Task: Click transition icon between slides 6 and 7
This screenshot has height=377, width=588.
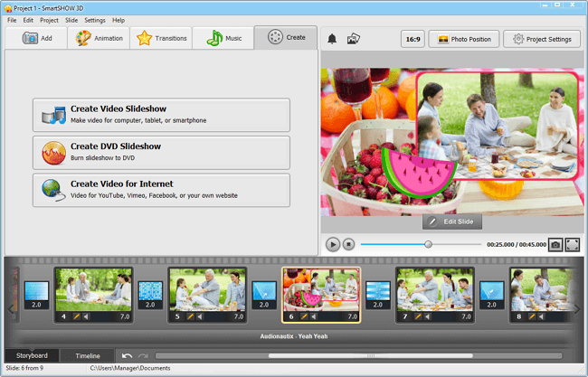Action: pos(378,295)
